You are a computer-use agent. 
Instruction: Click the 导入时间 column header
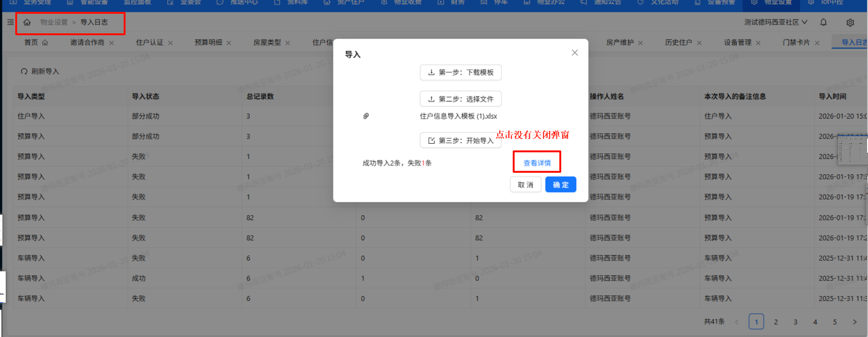833,97
